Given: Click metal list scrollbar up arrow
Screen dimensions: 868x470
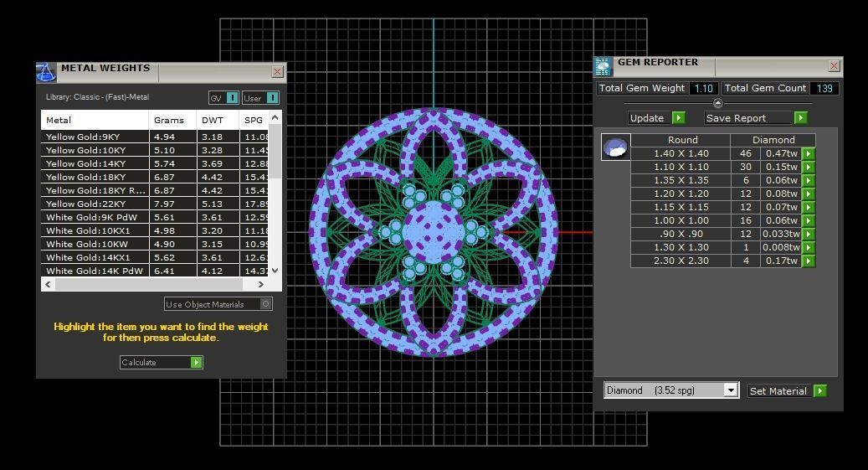Looking at the screenshot, I should 275,117.
